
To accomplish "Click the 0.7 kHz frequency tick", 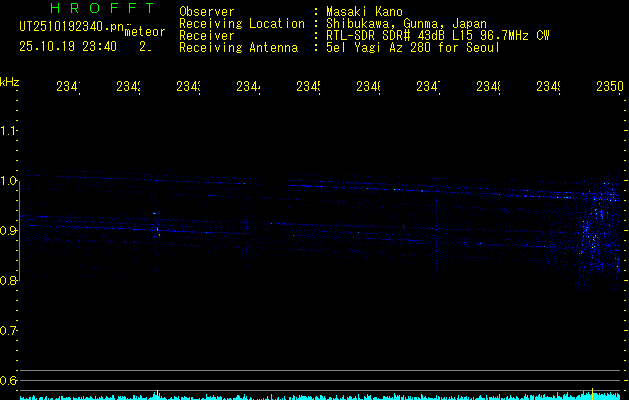I will pos(9,331).
